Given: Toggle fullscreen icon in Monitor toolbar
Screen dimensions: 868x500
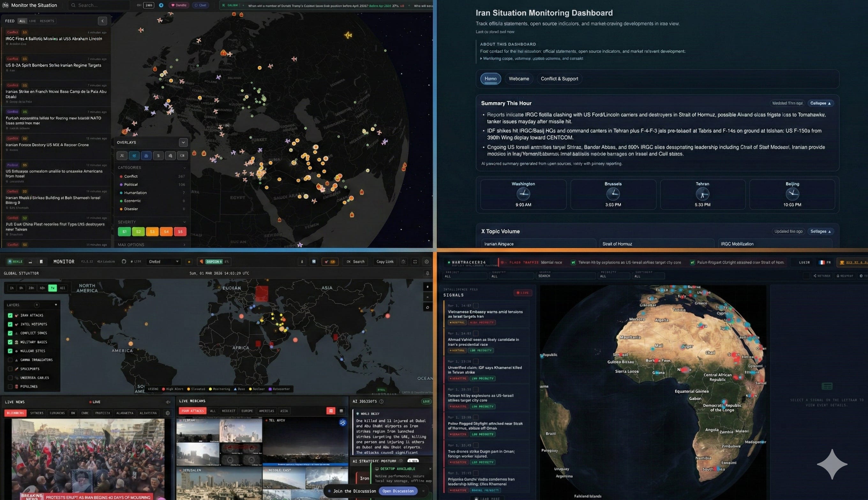Looking at the screenshot, I should pyautogui.click(x=415, y=262).
